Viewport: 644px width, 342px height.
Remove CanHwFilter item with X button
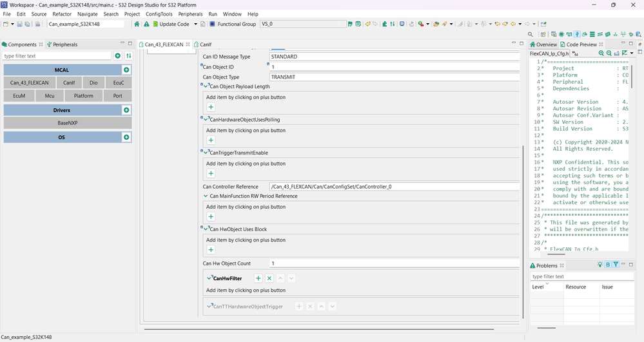pyautogui.click(x=269, y=278)
